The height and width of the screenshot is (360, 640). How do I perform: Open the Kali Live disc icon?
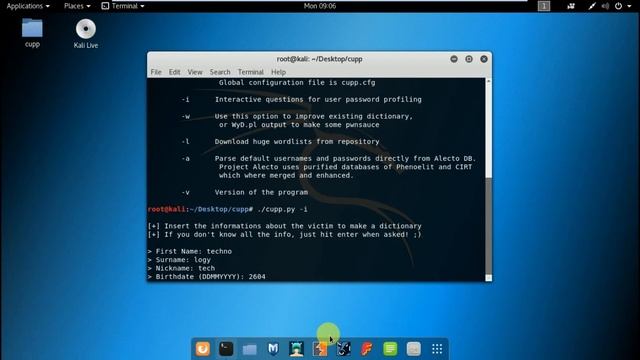pos(86,33)
